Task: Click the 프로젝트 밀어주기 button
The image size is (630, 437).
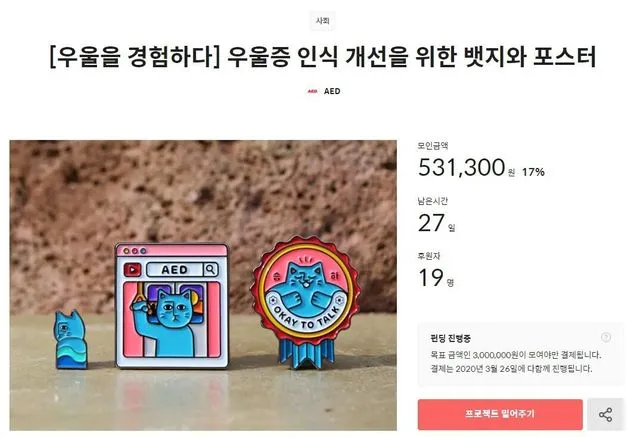Action: (x=500, y=415)
